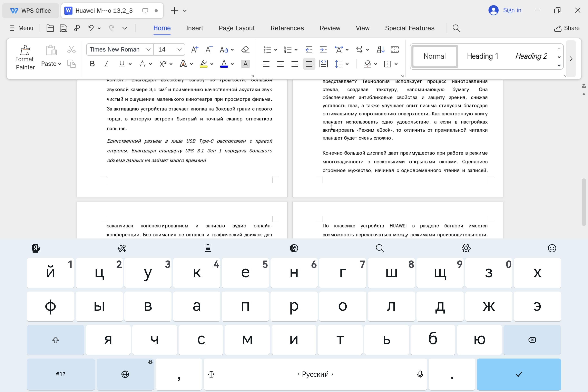Tap the keyboard translate icon
The width and height of the screenshot is (588, 392).
(294, 248)
